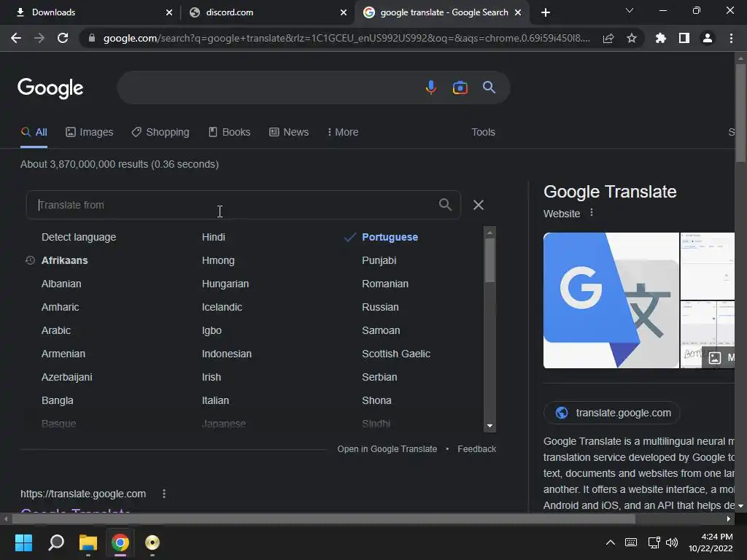Click the search icon in Translate from box
This screenshot has height=560, width=747.
pyautogui.click(x=445, y=205)
